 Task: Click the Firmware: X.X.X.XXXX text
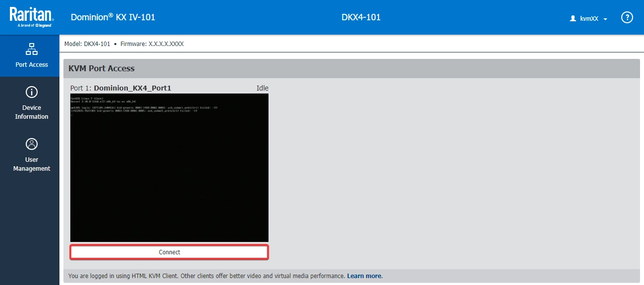(x=152, y=44)
